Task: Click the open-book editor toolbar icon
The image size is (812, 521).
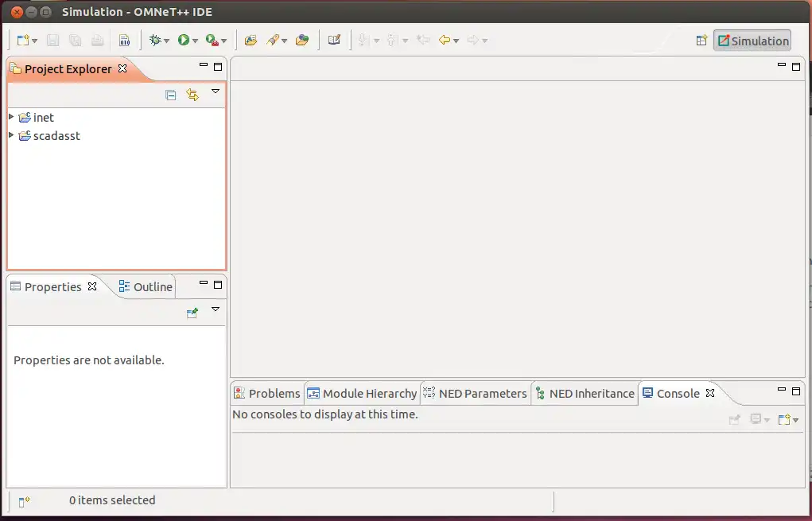Action: pos(334,40)
